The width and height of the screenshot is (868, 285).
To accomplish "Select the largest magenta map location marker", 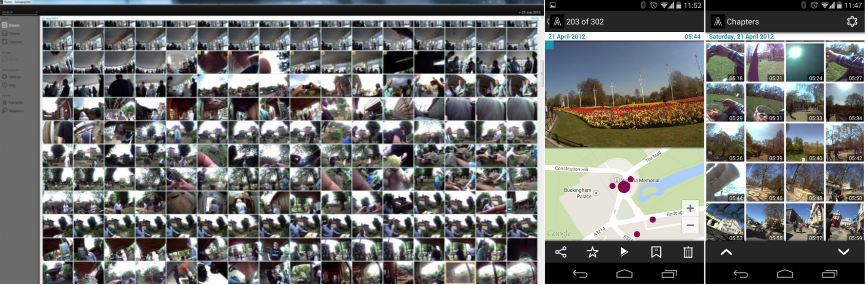I will point(624,186).
